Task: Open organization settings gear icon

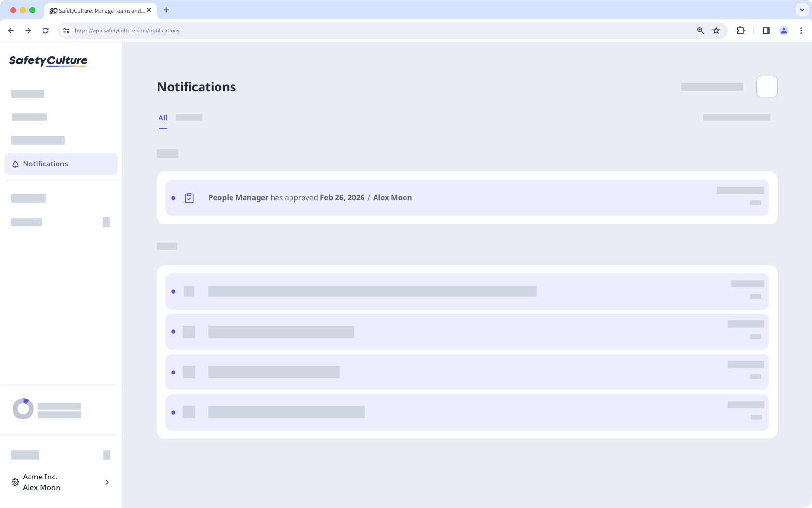Action: 15,482
